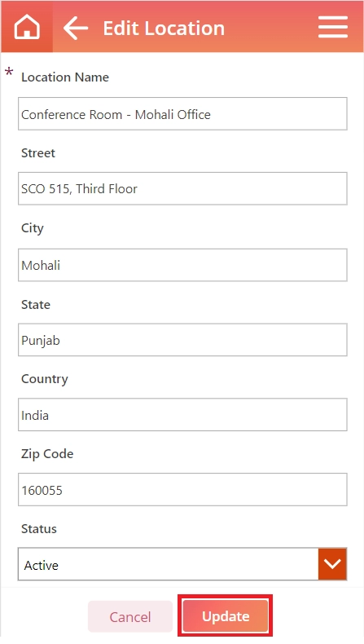The width and height of the screenshot is (364, 644).
Task: Select the Street field with SCO 515
Action: pyautogui.click(x=182, y=188)
